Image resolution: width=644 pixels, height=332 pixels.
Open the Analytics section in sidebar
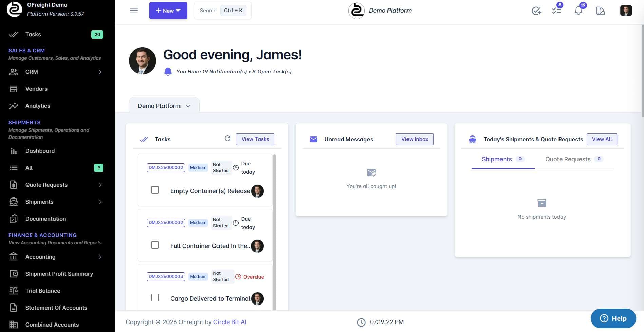[x=13, y=106]
